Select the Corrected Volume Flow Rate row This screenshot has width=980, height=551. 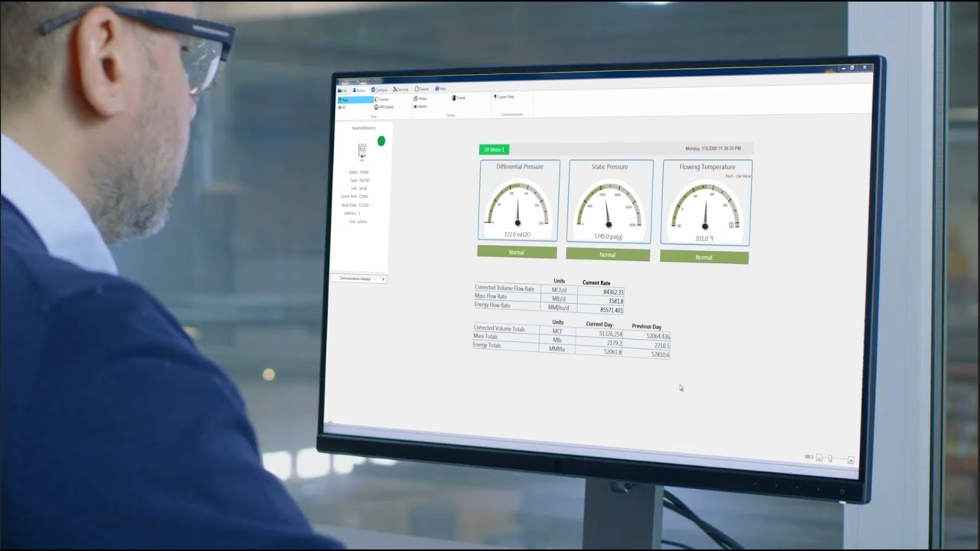pyautogui.click(x=549, y=290)
